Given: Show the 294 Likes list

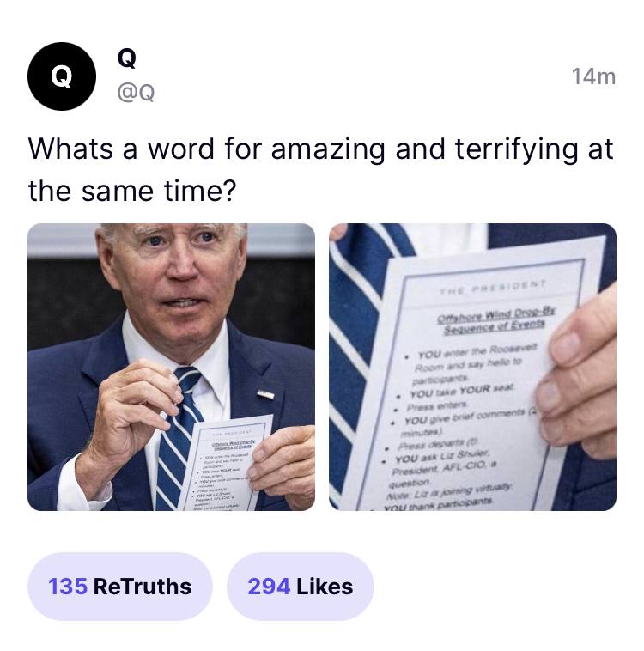Looking at the screenshot, I should (x=301, y=587).
